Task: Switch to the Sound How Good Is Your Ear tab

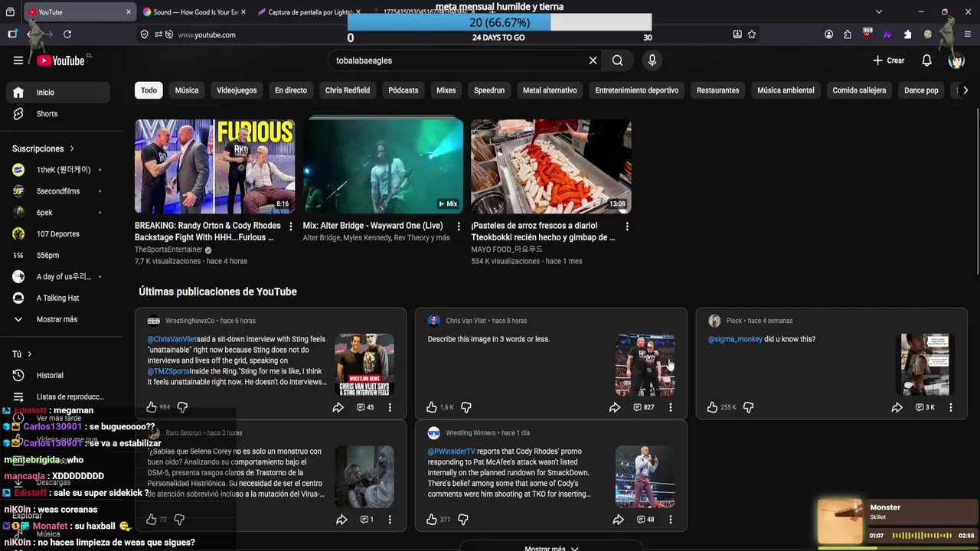Action: click(195, 12)
